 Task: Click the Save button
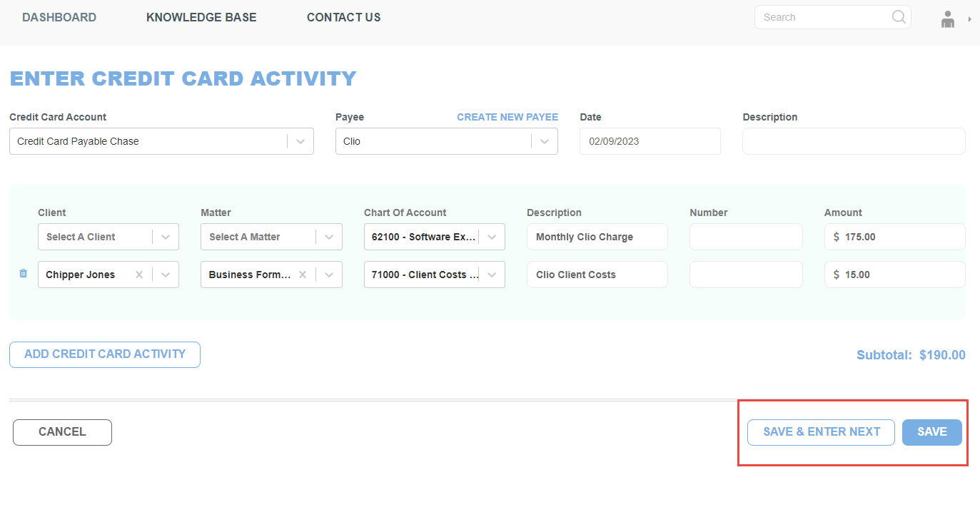pyautogui.click(x=932, y=432)
